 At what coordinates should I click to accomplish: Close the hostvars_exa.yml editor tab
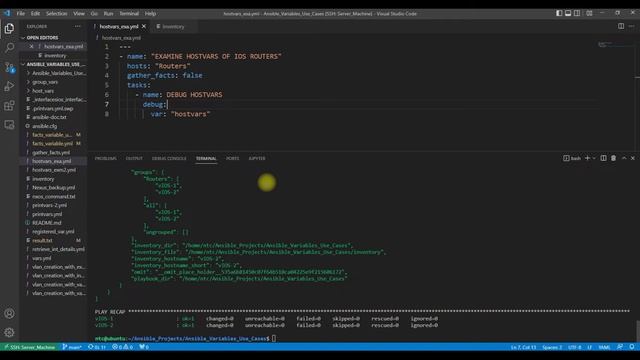coord(144,27)
